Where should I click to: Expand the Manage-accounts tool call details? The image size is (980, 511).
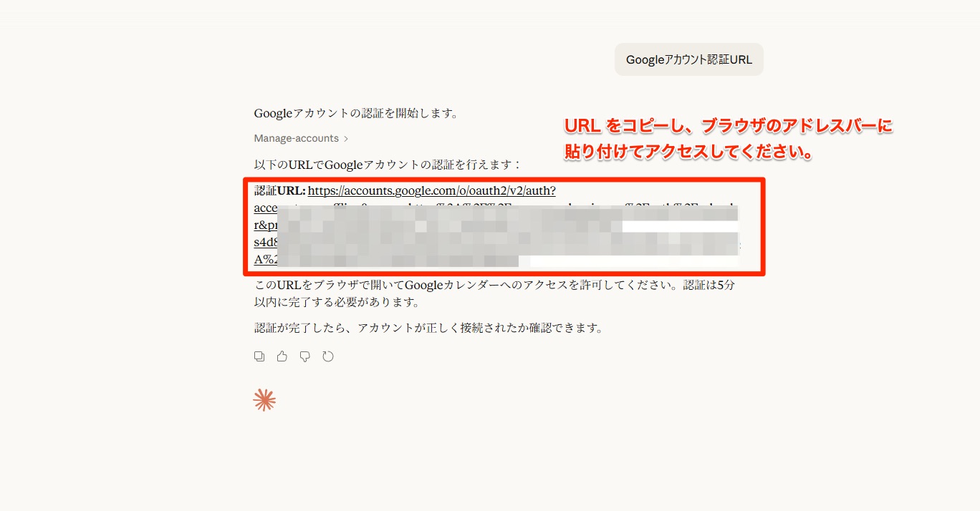coord(296,138)
